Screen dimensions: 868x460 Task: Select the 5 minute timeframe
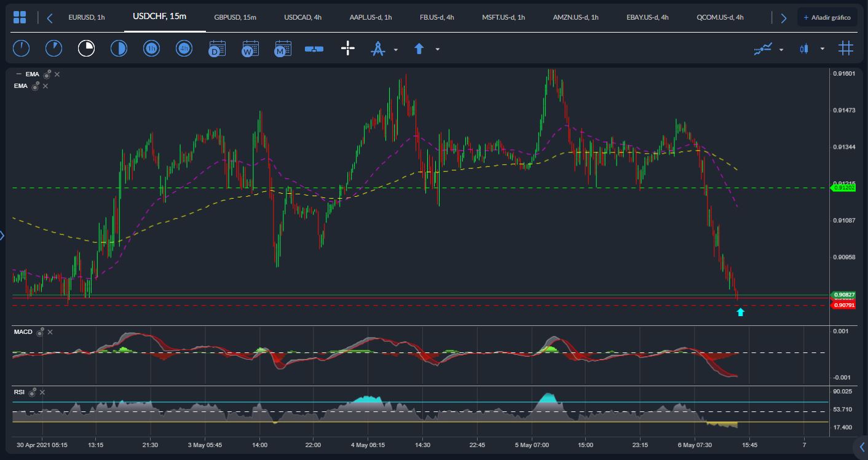point(53,49)
